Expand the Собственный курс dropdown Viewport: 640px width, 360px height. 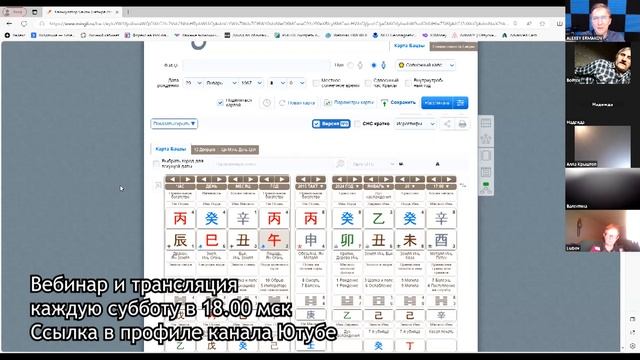(x=425, y=65)
